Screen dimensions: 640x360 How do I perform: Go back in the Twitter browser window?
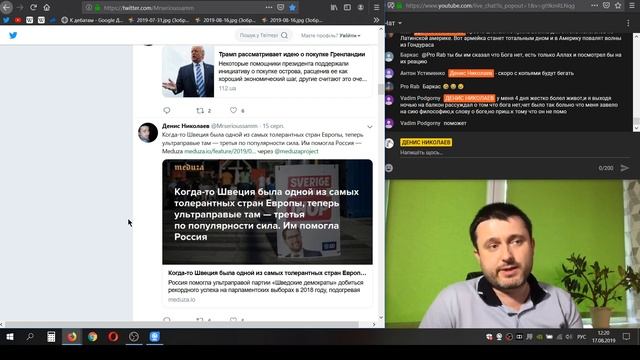pyautogui.click(x=7, y=7)
